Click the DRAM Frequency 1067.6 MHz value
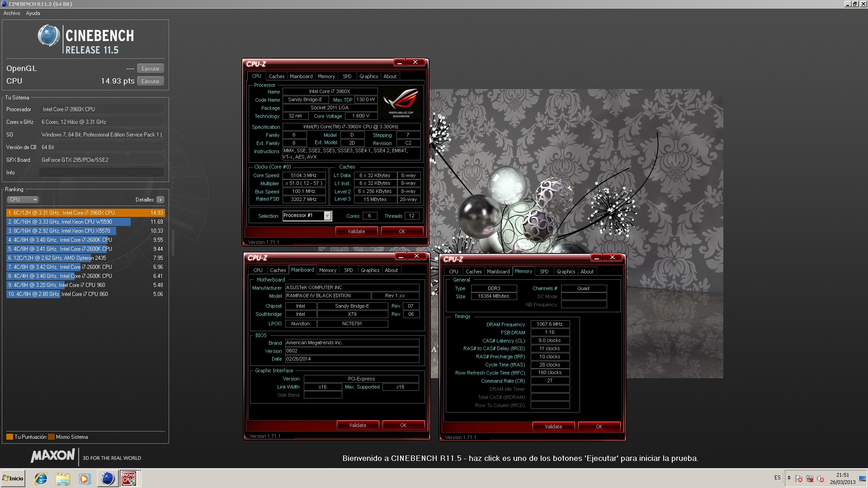The height and width of the screenshot is (488, 868). click(x=550, y=324)
